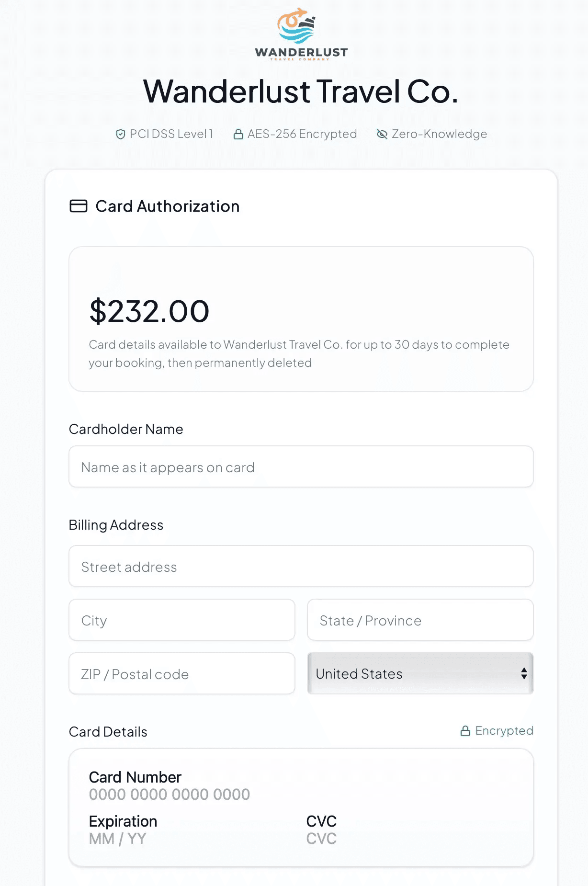
Task: Click the orange arrow in the logo
Action: (301, 11)
